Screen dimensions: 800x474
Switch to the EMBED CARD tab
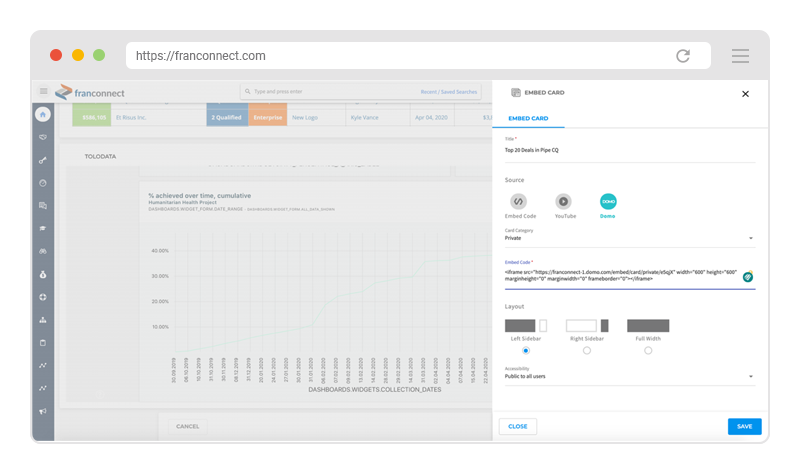click(x=528, y=119)
